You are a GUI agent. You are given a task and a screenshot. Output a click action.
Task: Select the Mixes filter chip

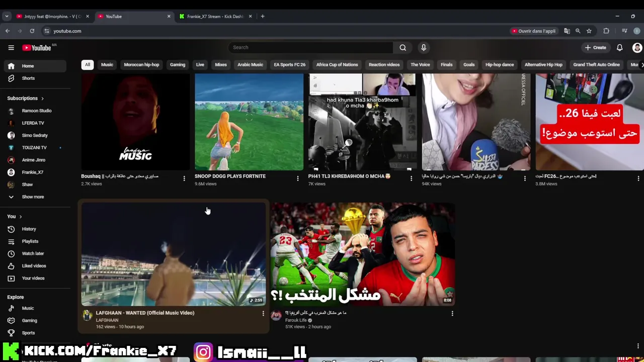[x=221, y=65]
